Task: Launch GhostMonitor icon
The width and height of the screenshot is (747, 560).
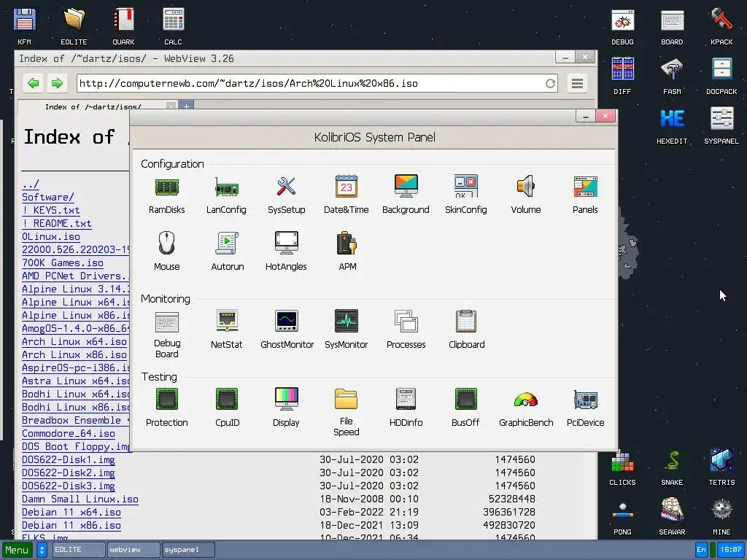Action: pos(286,321)
